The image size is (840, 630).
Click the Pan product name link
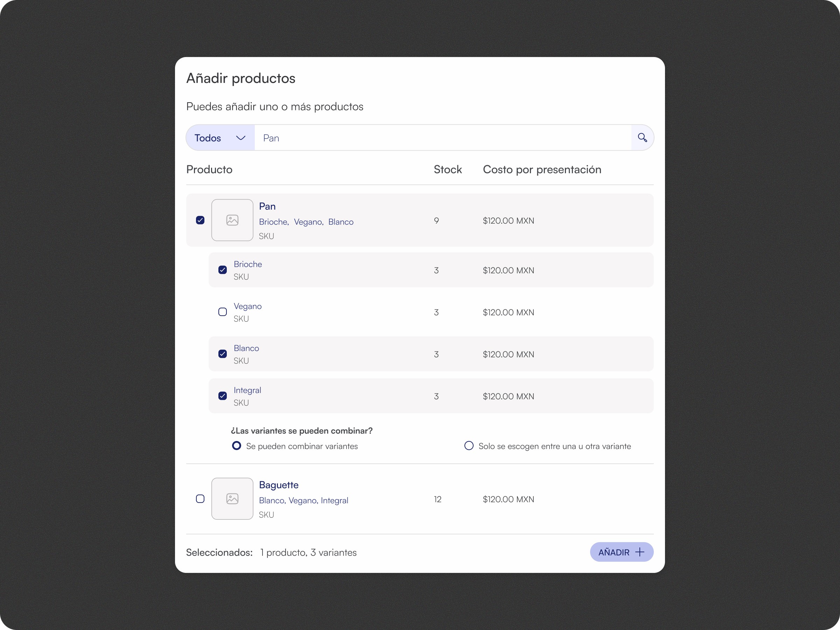[267, 206]
